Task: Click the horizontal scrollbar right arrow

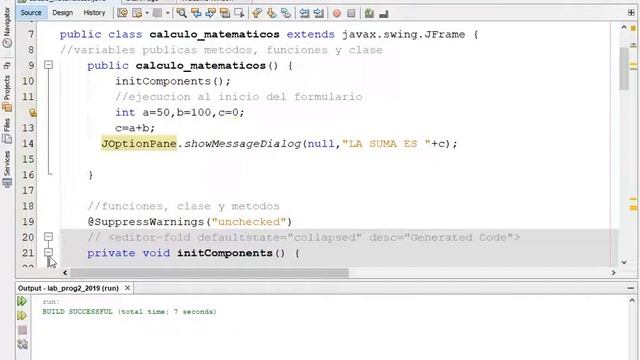Action: pos(613,273)
